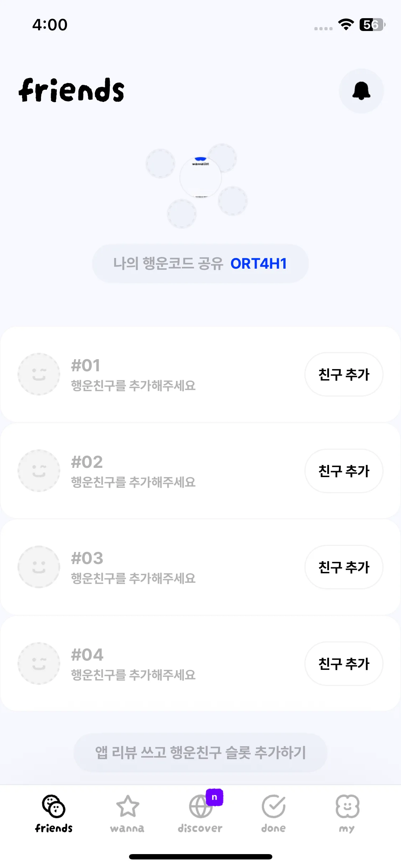The width and height of the screenshot is (401, 868).
Task: Tap the #03 empty friend avatar
Action: [x=39, y=567]
